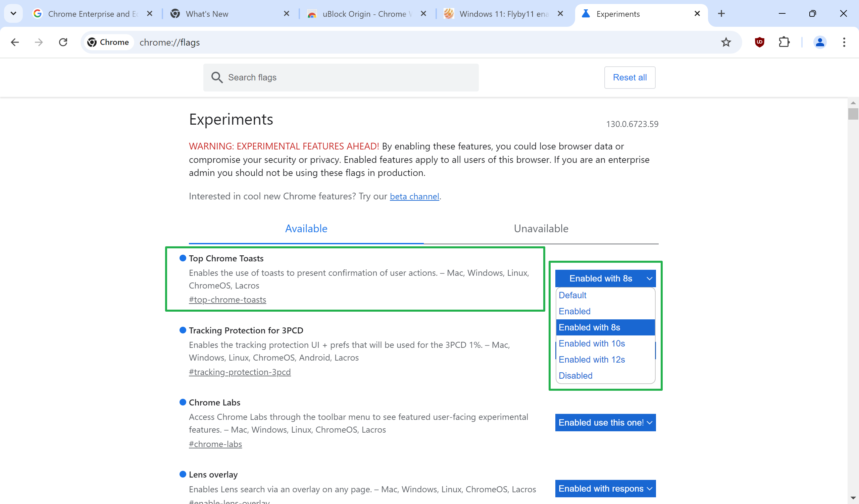Open Chrome three-dot menu
The width and height of the screenshot is (859, 504).
point(844,42)
